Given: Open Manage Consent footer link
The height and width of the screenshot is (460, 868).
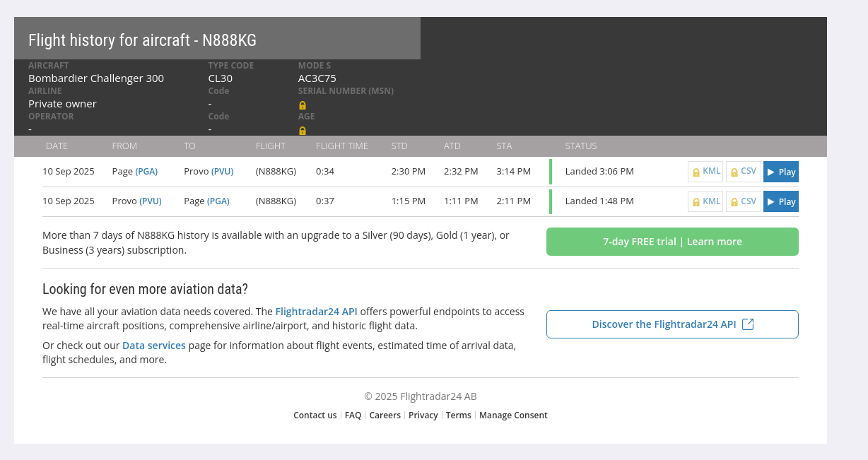Looking at the screenshot, I should pos(513,415).
